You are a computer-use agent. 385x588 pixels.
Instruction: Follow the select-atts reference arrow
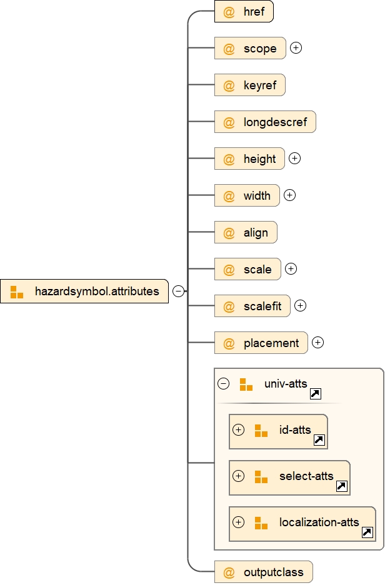pos(342,486)
